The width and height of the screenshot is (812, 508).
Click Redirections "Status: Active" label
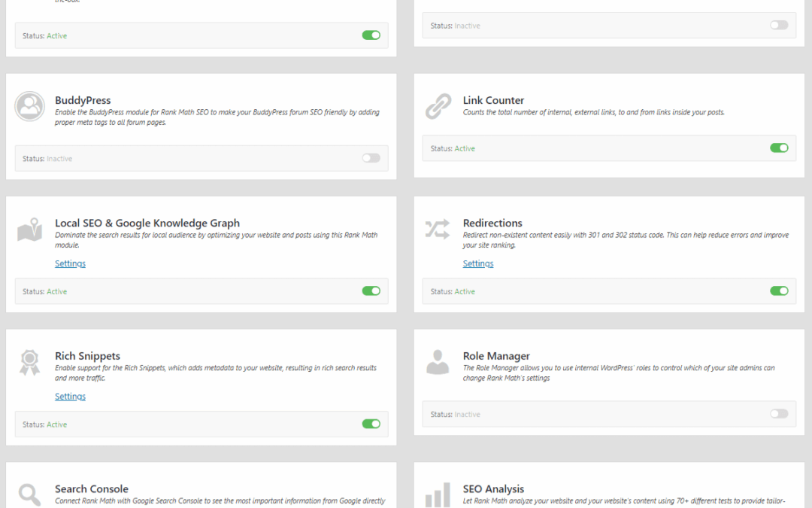click(453, 291)
